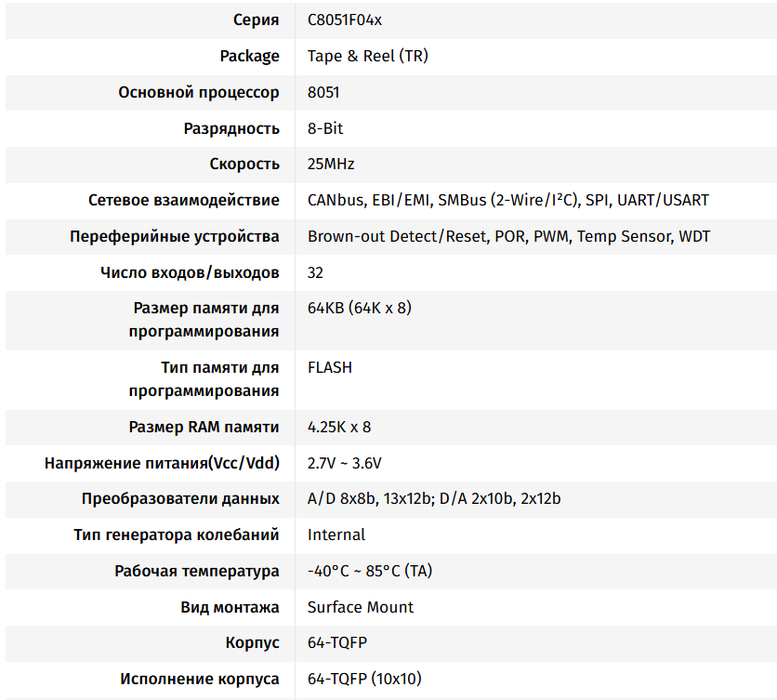Click the 'Переферийные устройства' label

click(175, 236)
